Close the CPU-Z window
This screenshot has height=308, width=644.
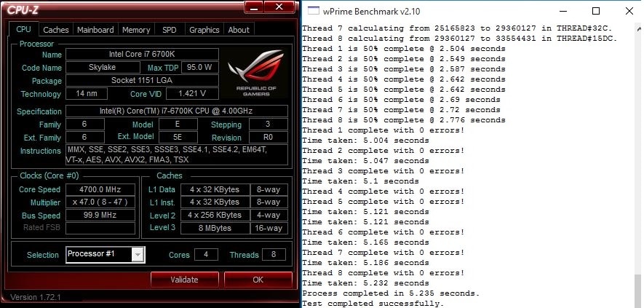tap(279, 6)
